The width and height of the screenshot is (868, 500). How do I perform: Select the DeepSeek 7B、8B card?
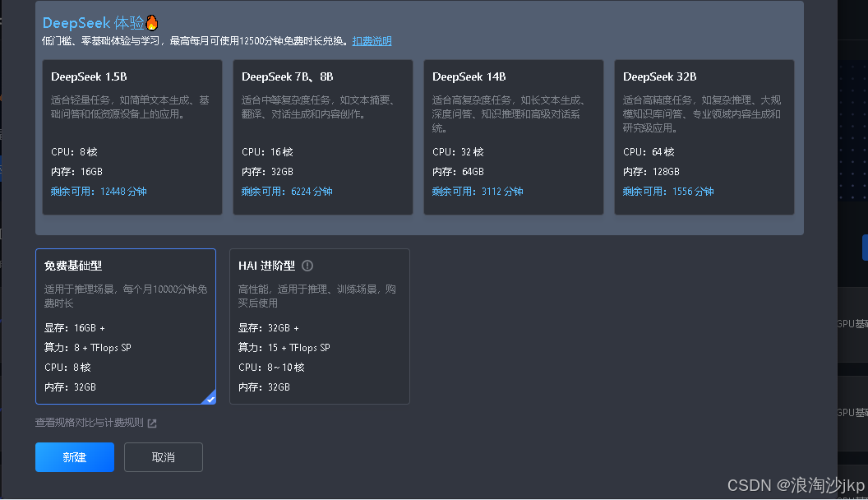(323, 137)
